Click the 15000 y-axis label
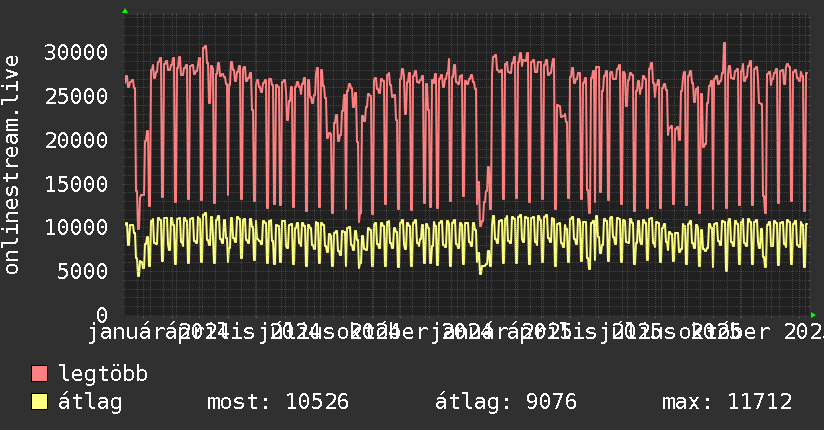The width and height of the screenshot is (824, 430). tap(76, 184)
